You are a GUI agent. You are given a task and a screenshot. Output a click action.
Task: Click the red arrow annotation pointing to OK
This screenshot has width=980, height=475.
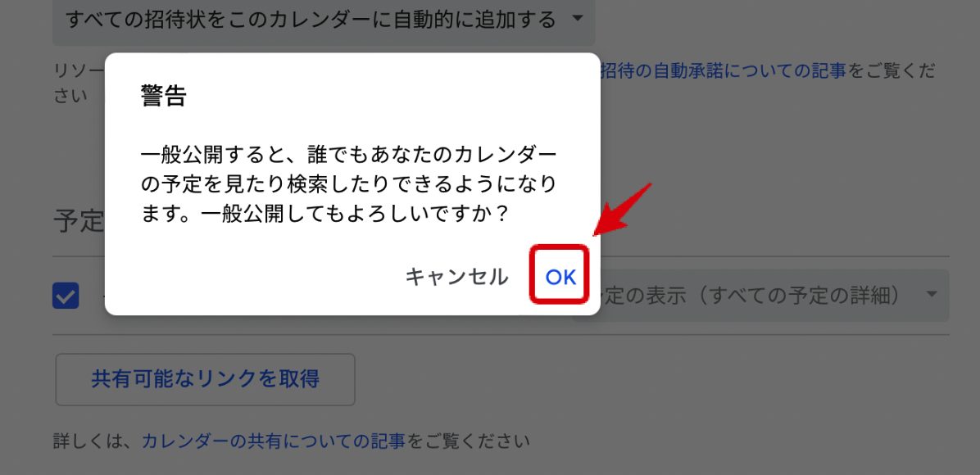click(623, 210)
